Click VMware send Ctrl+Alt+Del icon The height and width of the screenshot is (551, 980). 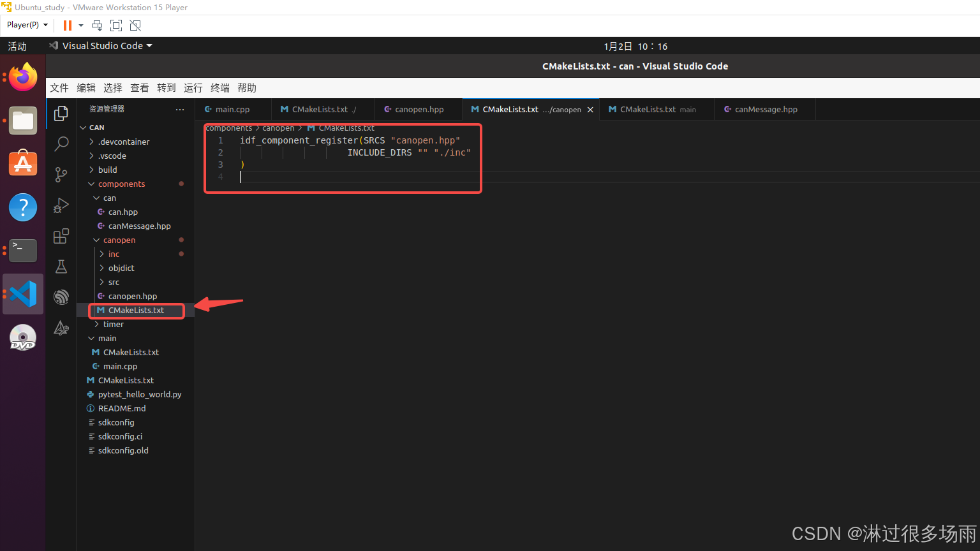coord(97,26)
